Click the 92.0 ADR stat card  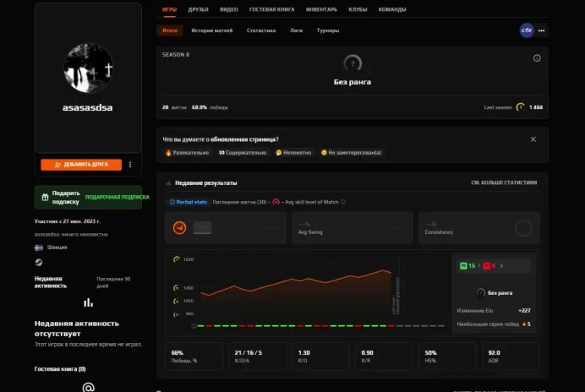tap(511, 357)
